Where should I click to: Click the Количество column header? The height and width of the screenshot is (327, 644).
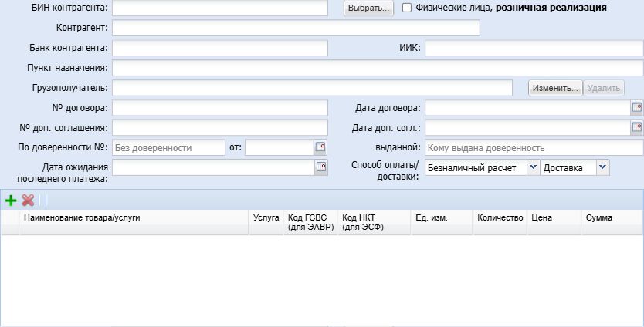[x=500, y=222]
